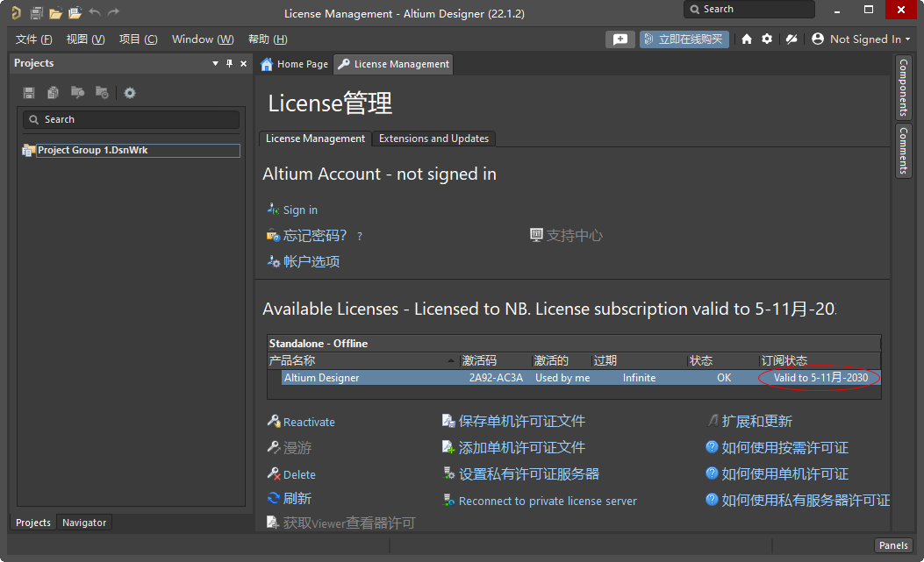Image resolution: width=924 pixels, height=562 pixels.
Task: Click the feedback chat icon in the top bar
Action: point(620,39)
